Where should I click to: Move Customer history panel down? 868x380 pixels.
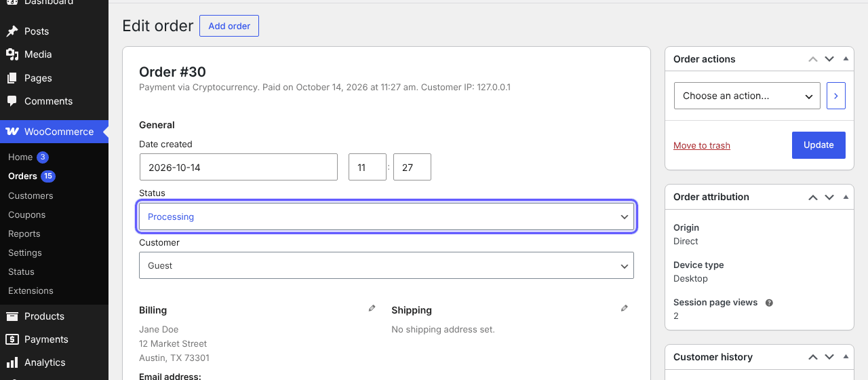[x=829, y=357]
